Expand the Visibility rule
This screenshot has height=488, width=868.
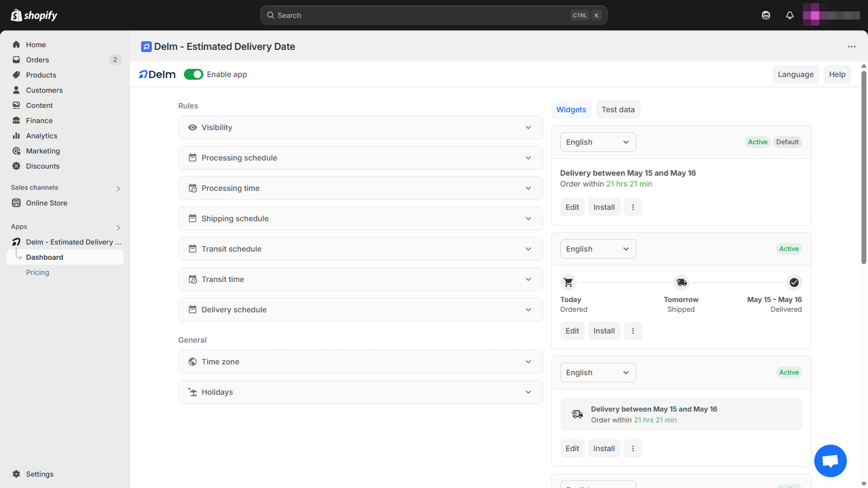coord(360,127)
